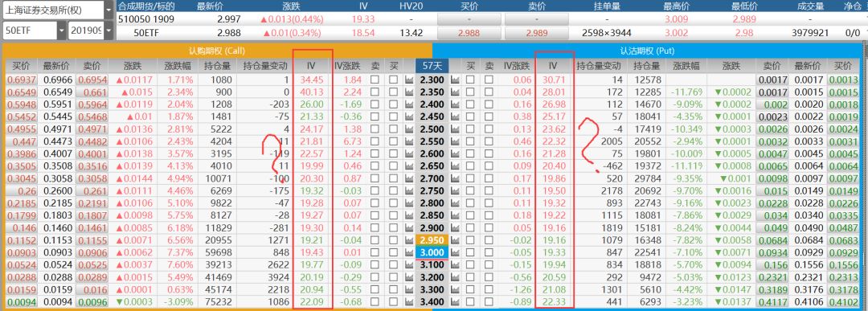Open put chart icon beside strike 2.300
The width and height of the screenshot is (868, 311).
[456, 80]
